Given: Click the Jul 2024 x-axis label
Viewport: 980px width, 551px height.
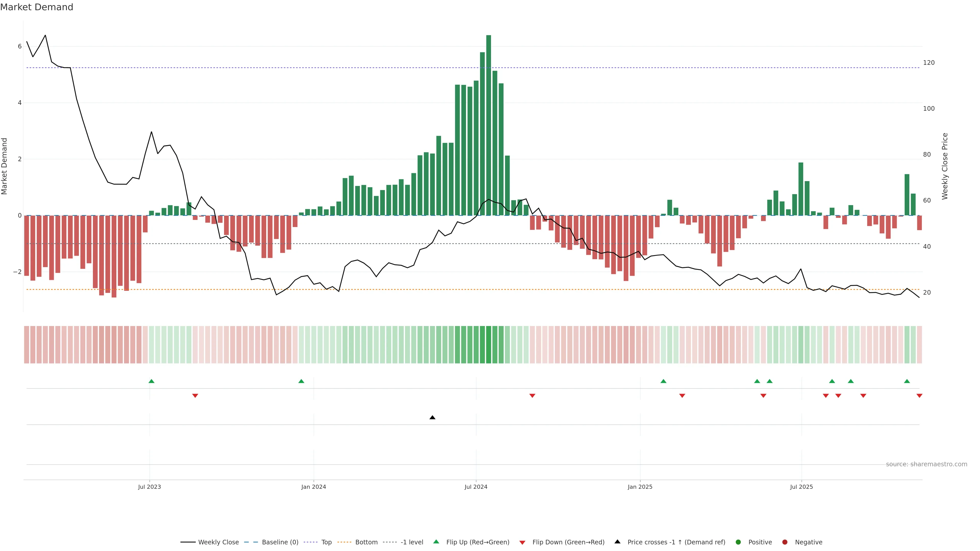Looking at the screenshot, I should pyautogui.click(x=475, y=487).
